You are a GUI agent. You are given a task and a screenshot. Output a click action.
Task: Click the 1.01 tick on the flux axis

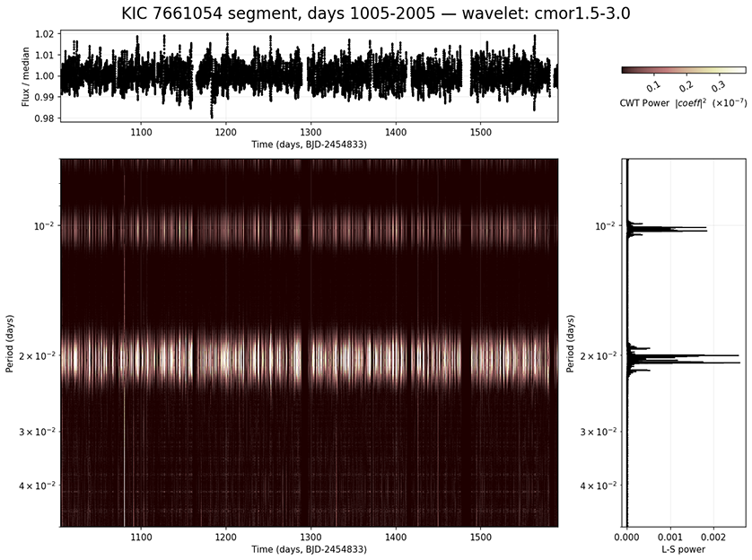click(46, 55)
